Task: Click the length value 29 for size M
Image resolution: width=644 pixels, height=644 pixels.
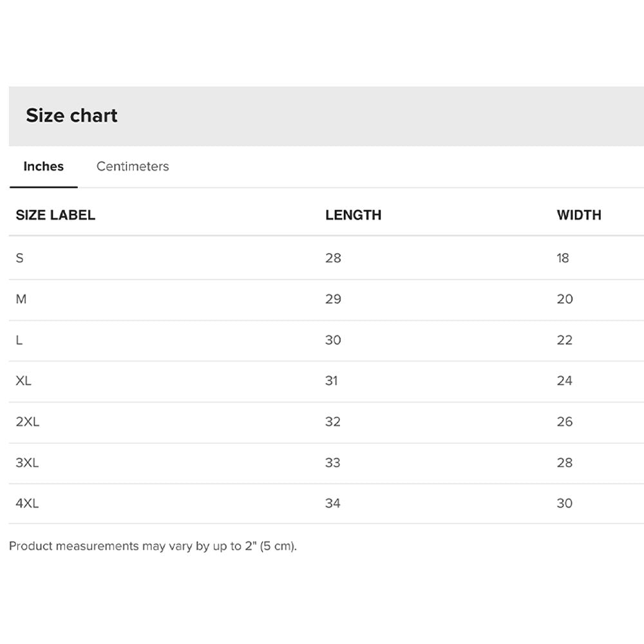Action: click(333, 299)
